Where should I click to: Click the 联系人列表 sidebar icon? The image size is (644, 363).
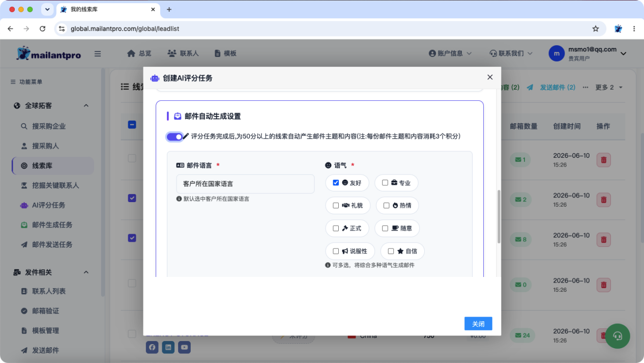click(24, 291)
